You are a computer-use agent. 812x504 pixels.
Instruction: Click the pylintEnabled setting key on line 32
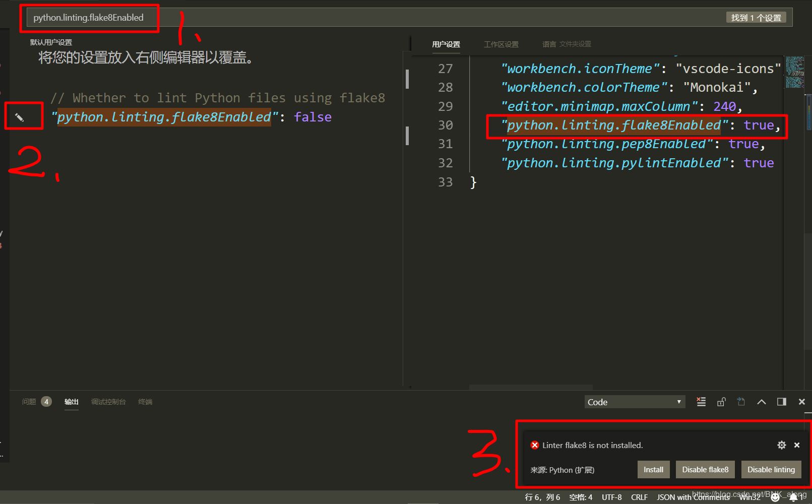click(x=614, y=163)
